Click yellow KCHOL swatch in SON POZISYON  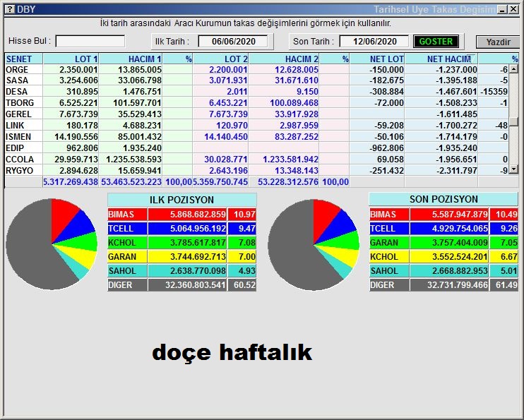click(389, 257)
